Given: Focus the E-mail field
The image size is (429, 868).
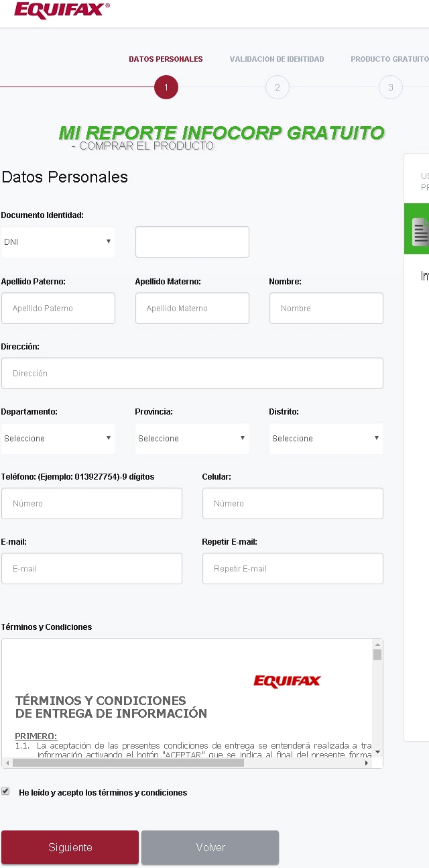Looking at the screenshot, I should coord(92,568).
